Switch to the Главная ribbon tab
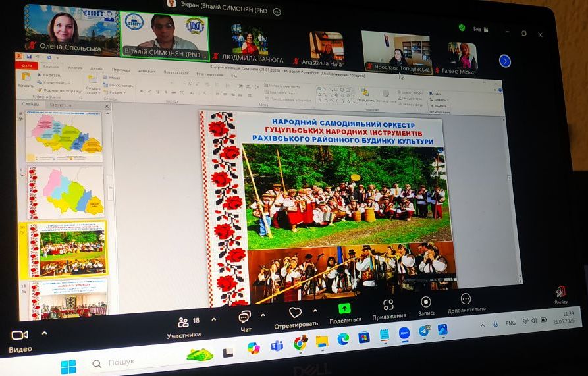 tap(51, 67)
